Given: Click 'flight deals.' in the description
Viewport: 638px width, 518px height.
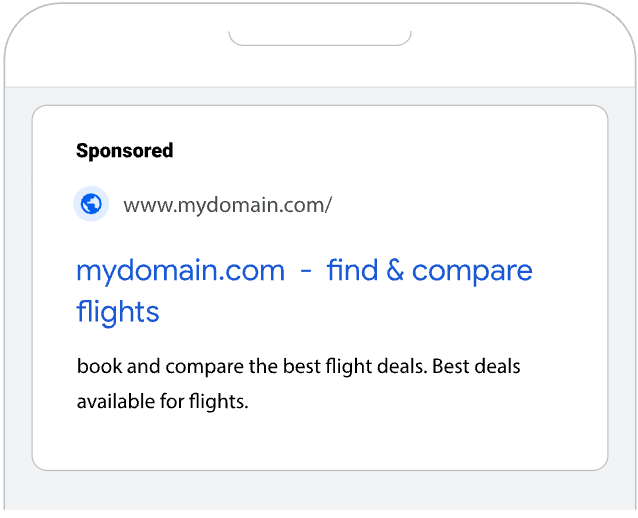Looking at the screenshot, I should tap(382, 366).
